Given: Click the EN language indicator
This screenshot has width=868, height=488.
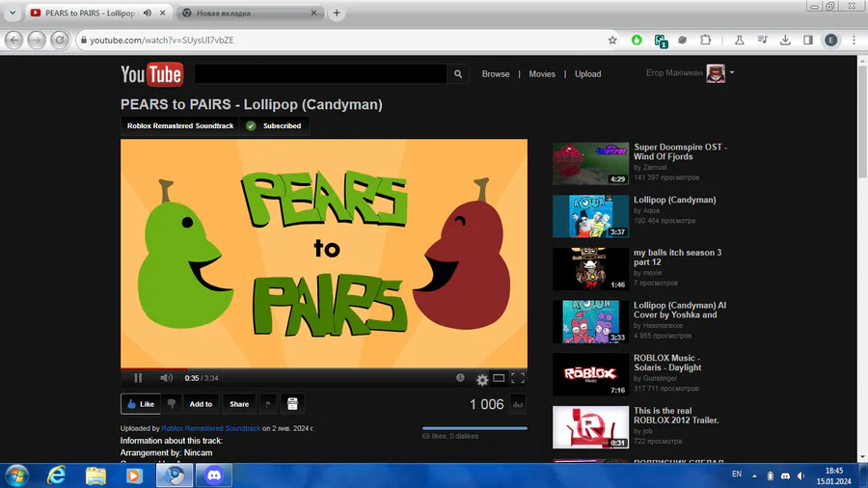Looking at the screenshot, I should pos(736,474).
